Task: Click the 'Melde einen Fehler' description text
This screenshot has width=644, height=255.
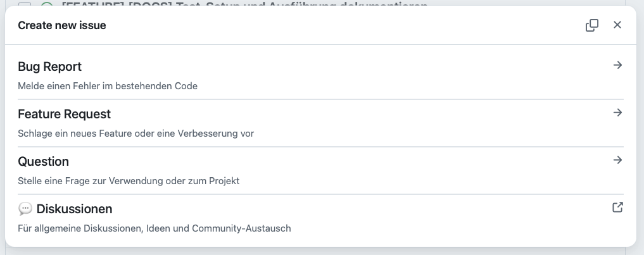Action: tap(108, 86)
